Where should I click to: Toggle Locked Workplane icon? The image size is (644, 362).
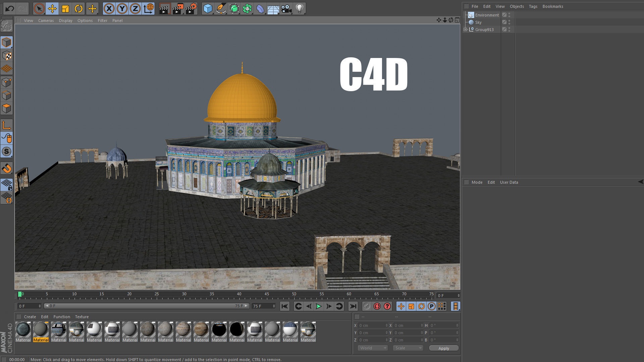tap(6, 185)
